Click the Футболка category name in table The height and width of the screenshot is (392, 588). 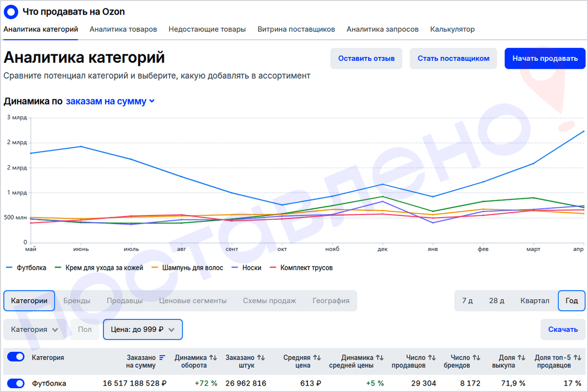[49, 383]
